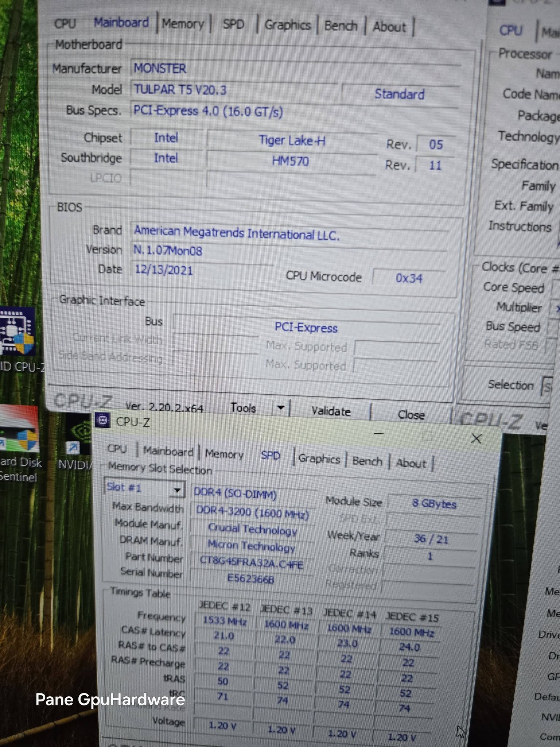Click the southbridge revision value 11
This screenshot has height=747, width=560.
pos(435,166)
